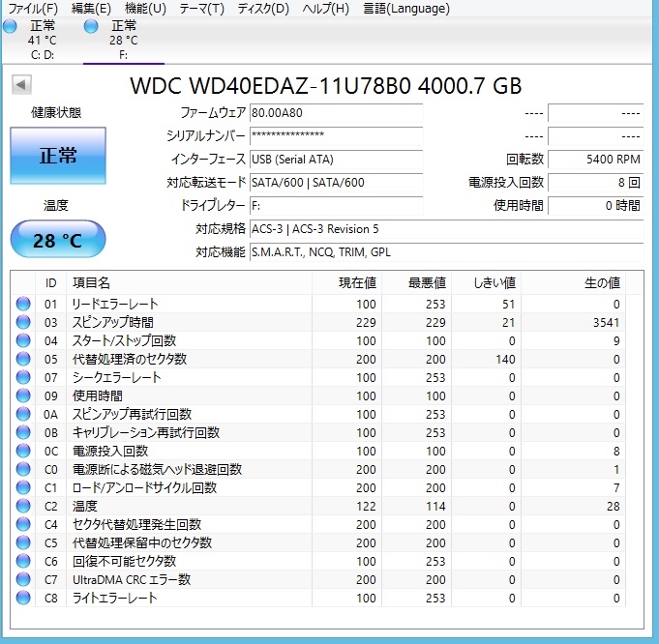Click the standard field ACS-3 Revision 5
This screenshot has height=644, width=659.
446,229
